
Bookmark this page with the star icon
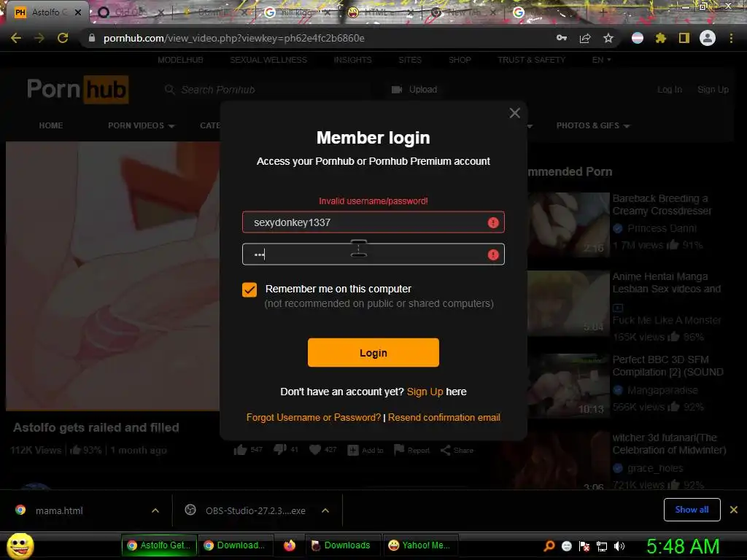(x=608, y=38)
